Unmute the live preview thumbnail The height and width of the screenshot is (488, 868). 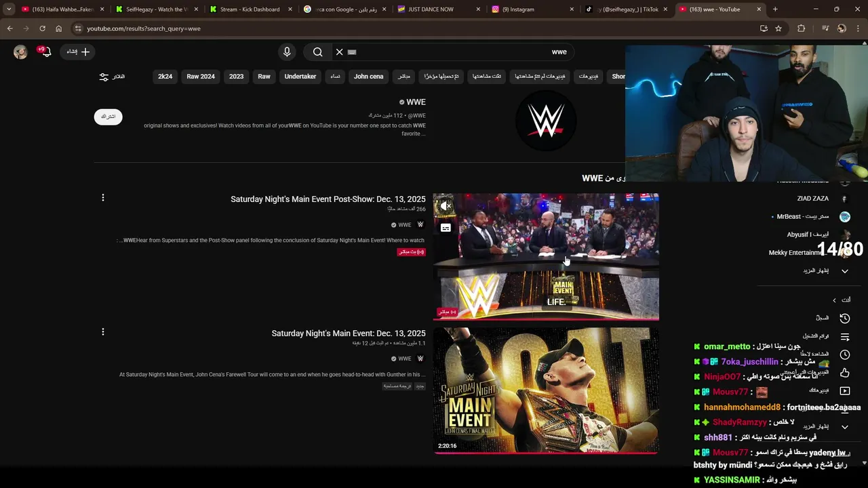[x=446, y=206]
